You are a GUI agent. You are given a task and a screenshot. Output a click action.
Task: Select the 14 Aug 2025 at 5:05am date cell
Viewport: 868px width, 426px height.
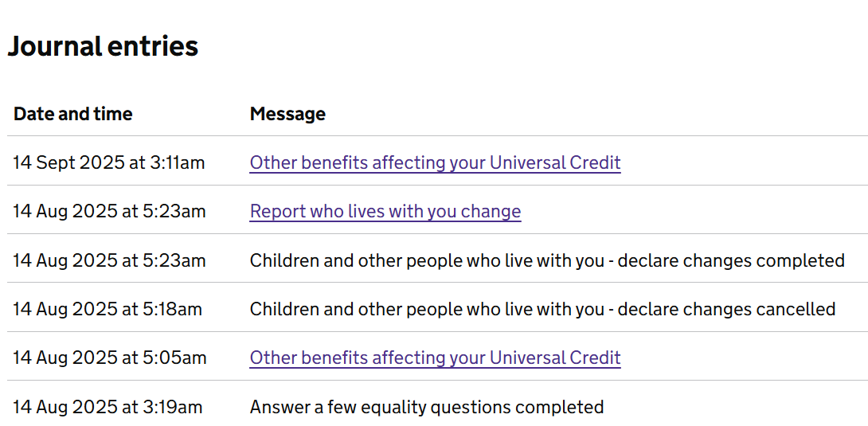click(110, 358)
